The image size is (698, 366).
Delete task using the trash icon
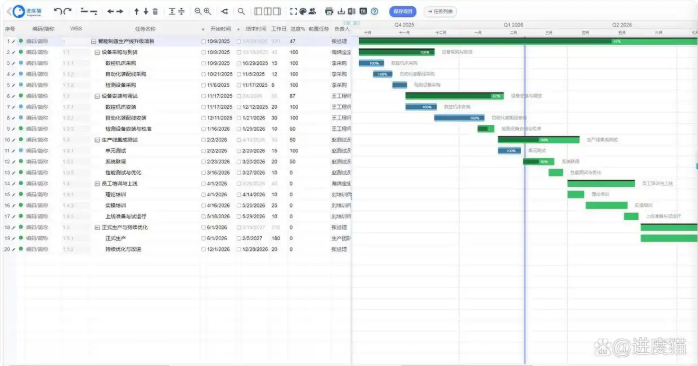(155, 11)
